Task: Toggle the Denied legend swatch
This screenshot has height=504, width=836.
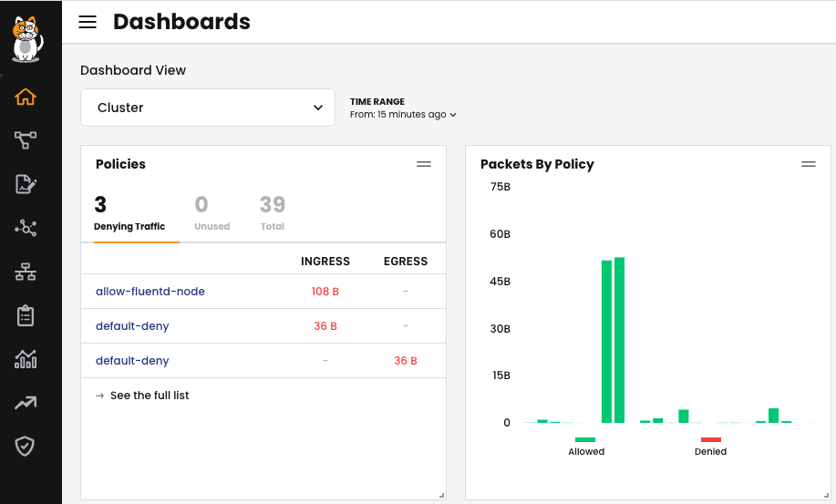Action: [x=711, y=439]
